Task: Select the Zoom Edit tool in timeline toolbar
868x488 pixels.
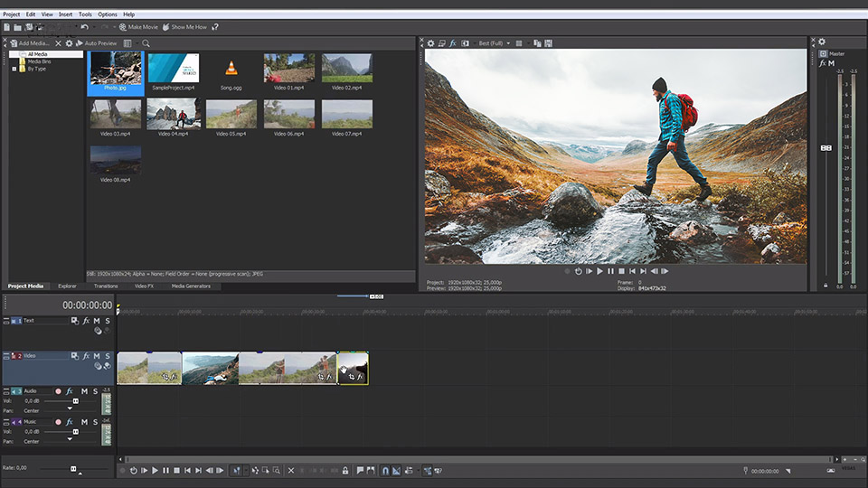Action: click(x=277, y=471)
